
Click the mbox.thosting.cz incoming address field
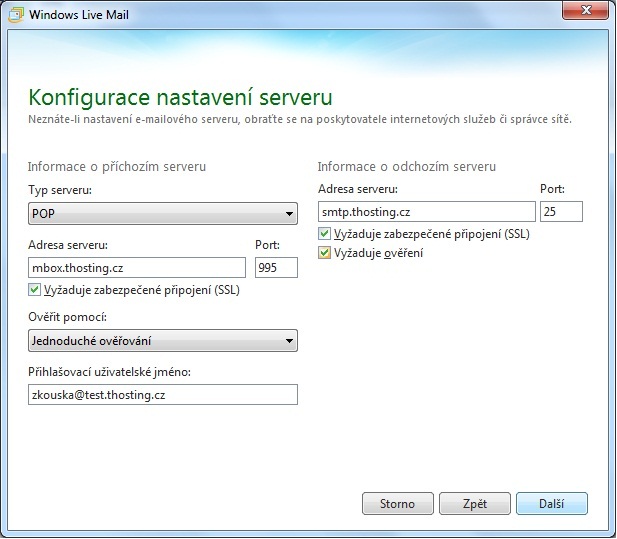pyautogui.click(x=136, y=267)
